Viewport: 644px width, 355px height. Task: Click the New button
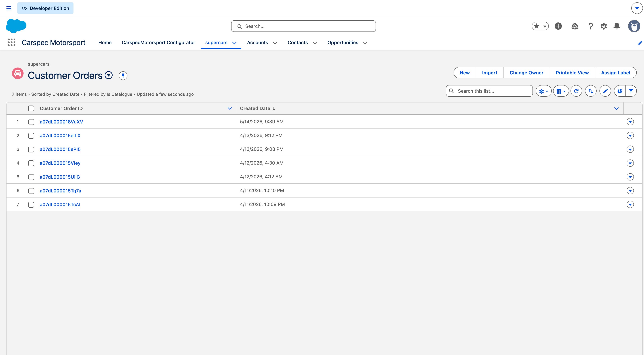(465, 73)
